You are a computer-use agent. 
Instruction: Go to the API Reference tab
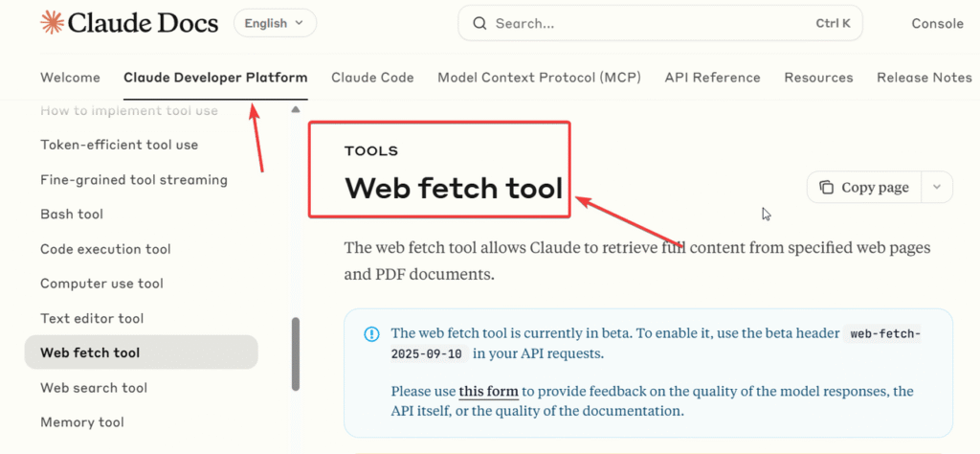coord(712,78)
